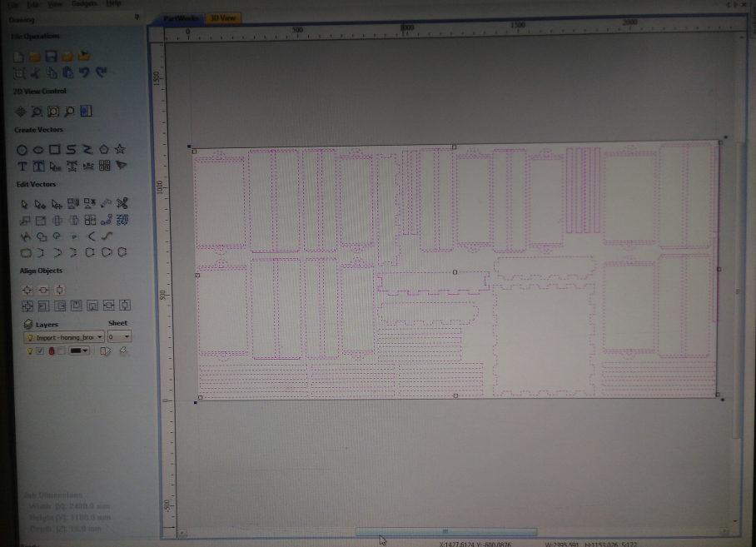Viewport: 756px width, 547px height.
Task: Click Text on a Curve tool
Action: click(x=88, y=166)
